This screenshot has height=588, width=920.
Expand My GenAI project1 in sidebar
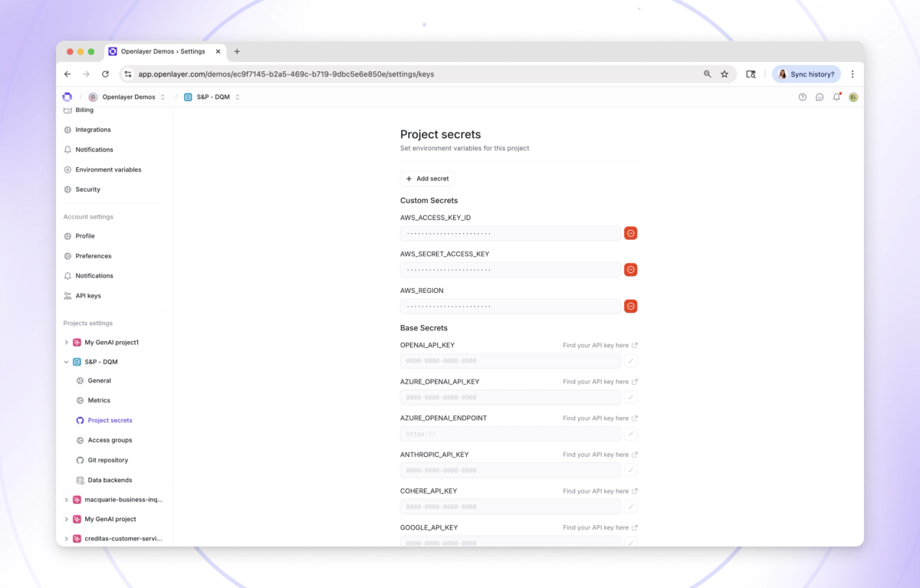(x=66, y=343)
